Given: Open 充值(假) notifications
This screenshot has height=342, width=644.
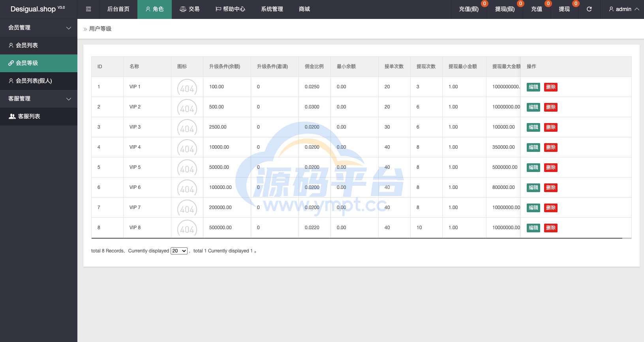Looking at the screenshot, I should coord(469,9).
